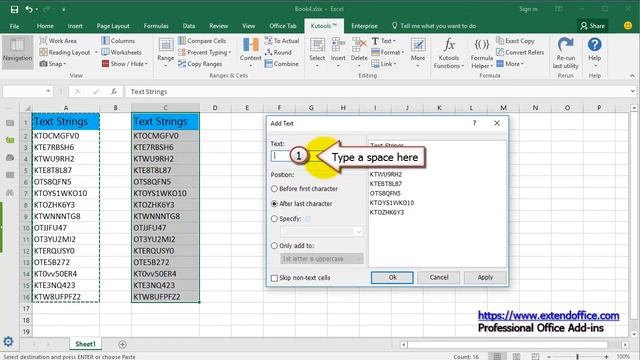
Task: Select After last character option
Action: point(302,203)
